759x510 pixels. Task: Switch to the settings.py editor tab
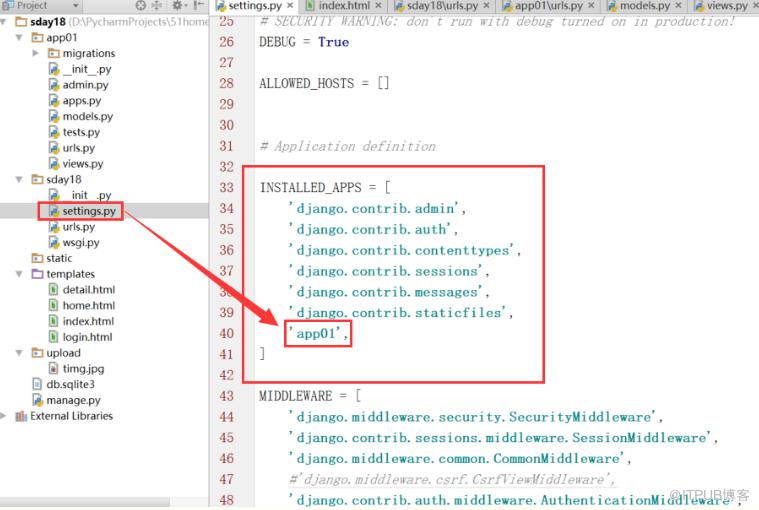(x=255, y=6)
